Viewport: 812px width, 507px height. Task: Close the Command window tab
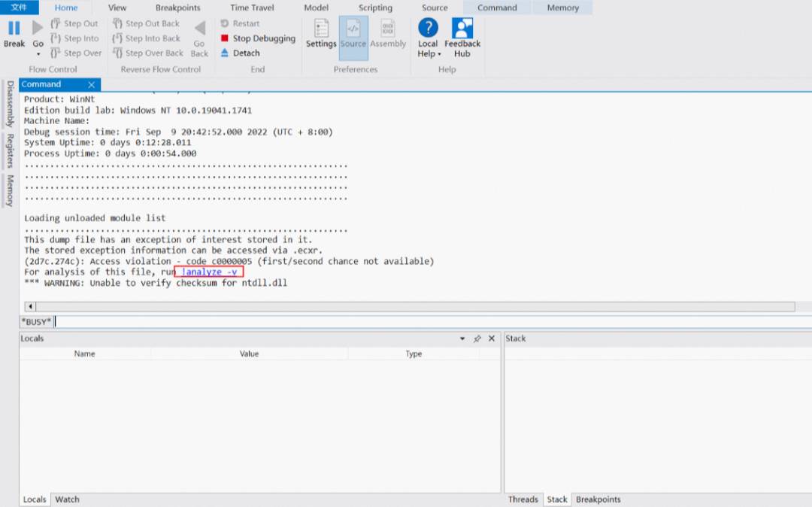pyautogui.click(x=91, y=84)
